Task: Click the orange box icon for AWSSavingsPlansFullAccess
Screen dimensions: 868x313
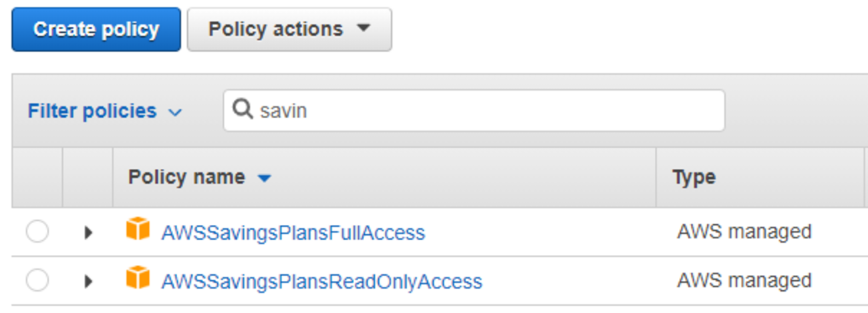Action: [138, 230]
